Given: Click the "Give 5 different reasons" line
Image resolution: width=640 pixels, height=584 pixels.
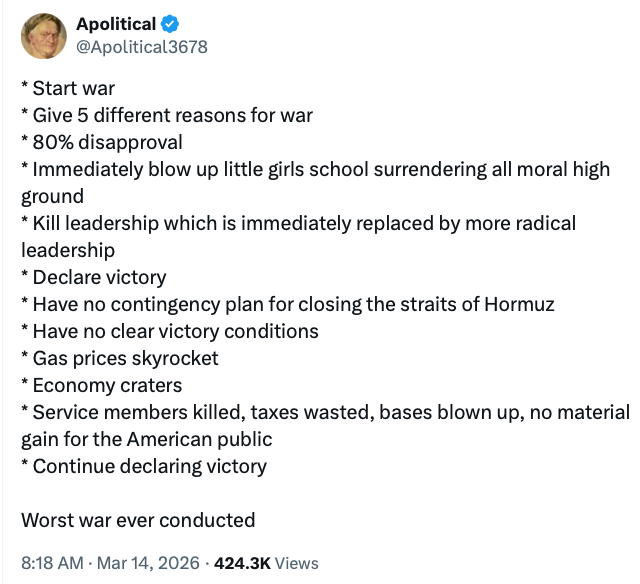Looking at the screenshot, I should tap(167, 116).
